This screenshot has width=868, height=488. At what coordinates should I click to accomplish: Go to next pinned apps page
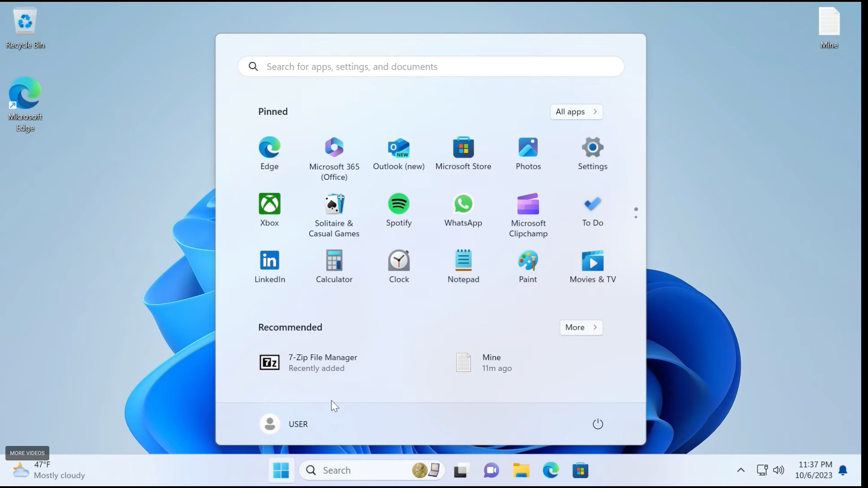[x=636, y=217]
